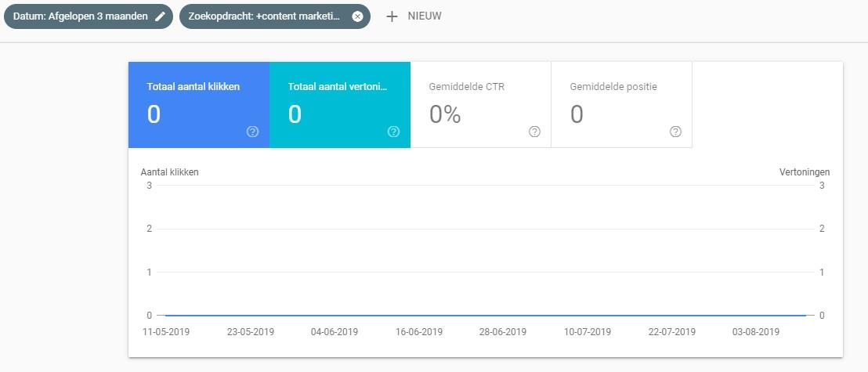Click date label 16-06-2019
The height and width of the screenshot is (372, 868).
[x=419, y=332]
